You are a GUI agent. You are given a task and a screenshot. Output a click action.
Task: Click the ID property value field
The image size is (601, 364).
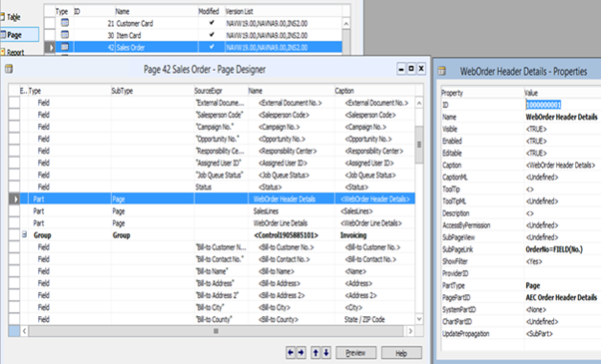pos(562,105)
